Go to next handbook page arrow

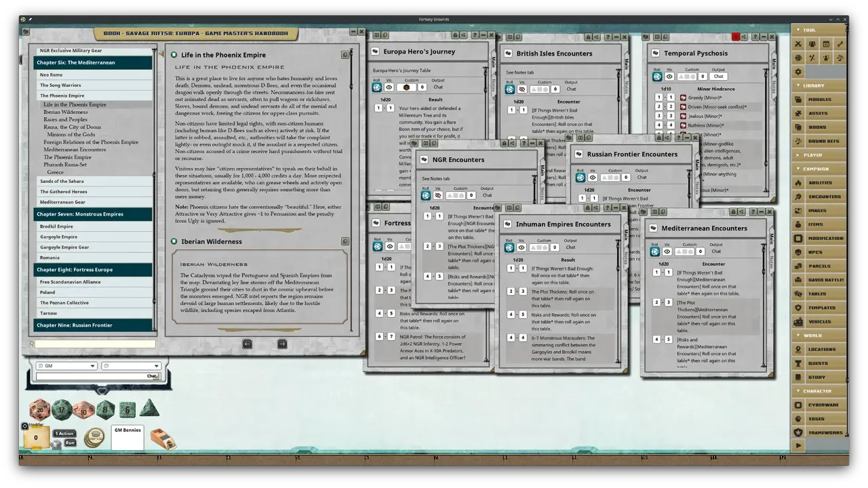(x=282, y=344)
